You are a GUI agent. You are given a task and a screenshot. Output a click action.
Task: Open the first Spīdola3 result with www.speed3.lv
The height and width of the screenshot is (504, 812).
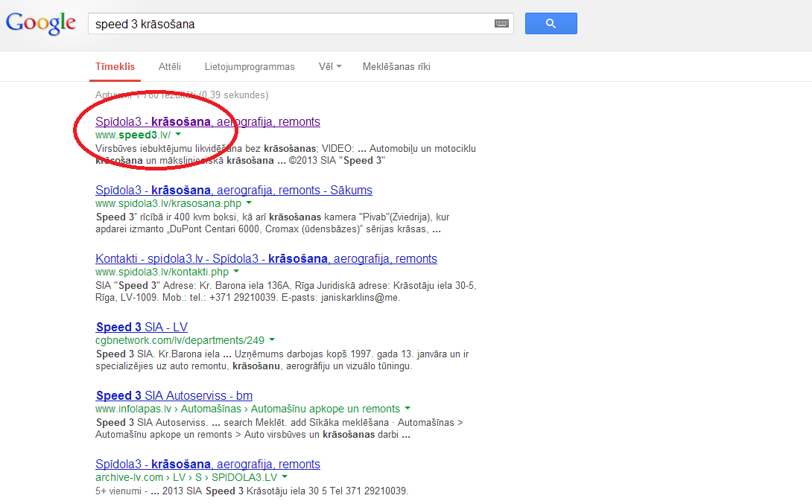(207, 122)
